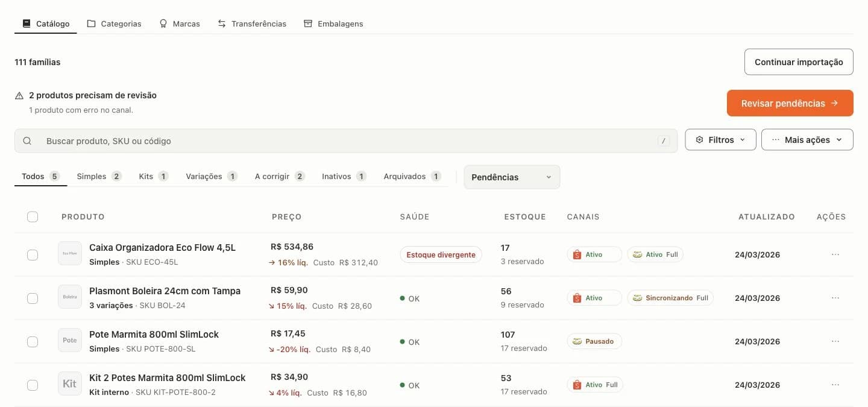The width and height of the screenshot is (868, 407).
Task: Show the Arquivados products
Action: (412, 176)
